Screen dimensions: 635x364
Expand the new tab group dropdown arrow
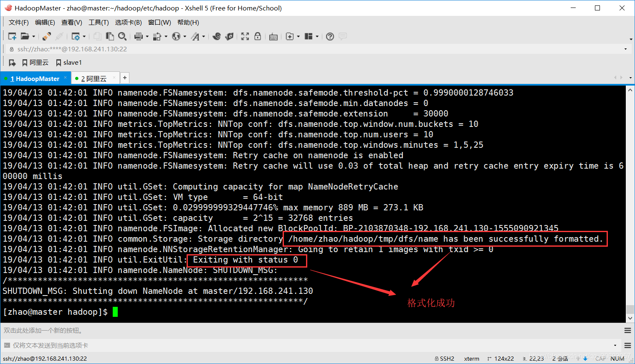click(298, 36)
